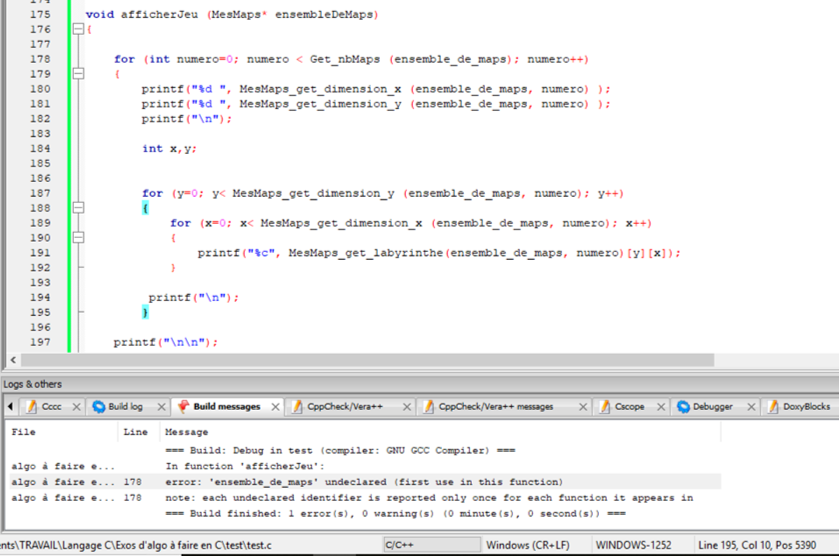
Task: Select the Build messages tab
Action: 226,407
